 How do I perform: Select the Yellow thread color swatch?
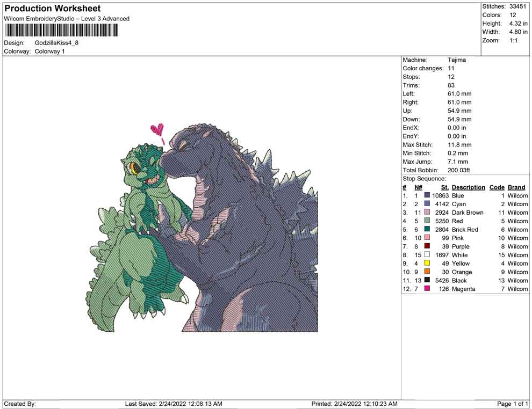(427, 263)
